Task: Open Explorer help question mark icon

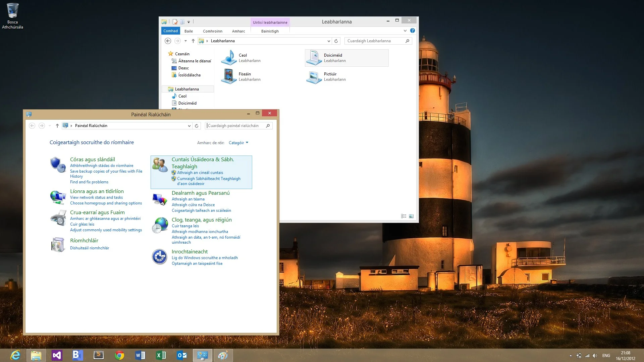Action: 413,31
